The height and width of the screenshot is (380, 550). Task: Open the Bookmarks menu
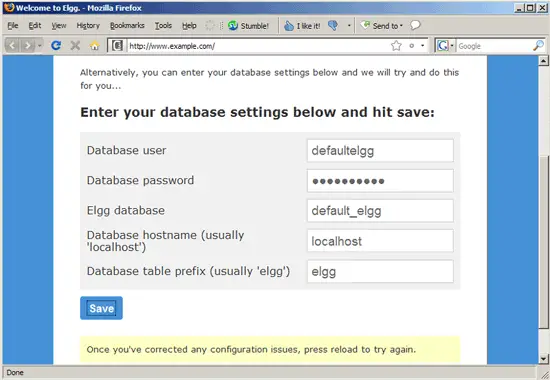(x=127, y=26)
